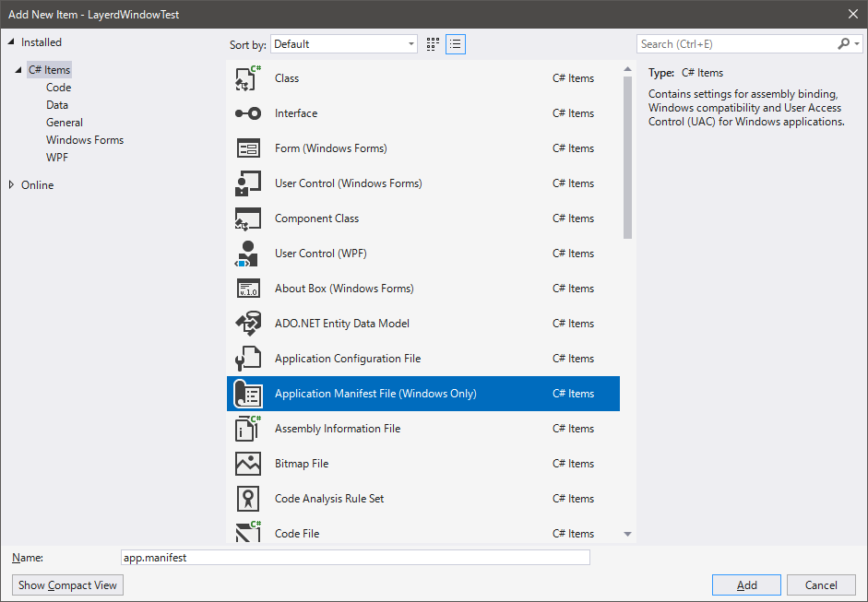Select the Code category
The width and height of the screenshot is (868, 602).
coord(59,88)
